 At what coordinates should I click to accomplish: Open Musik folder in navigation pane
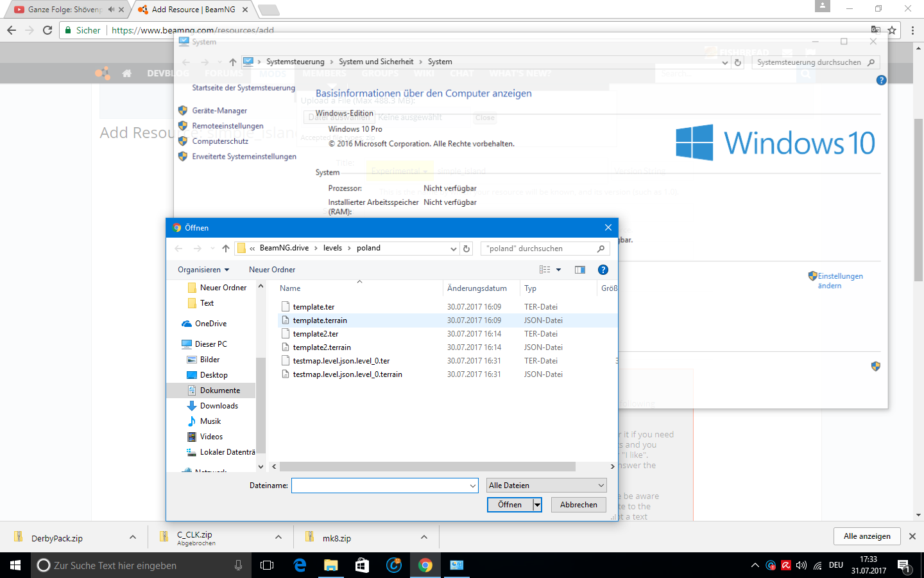pos(210,421)
